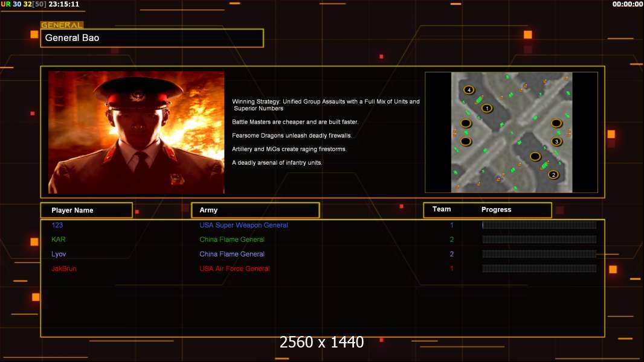
Task: Click the progress bar for JakBrun
Action: pos(539,268)
